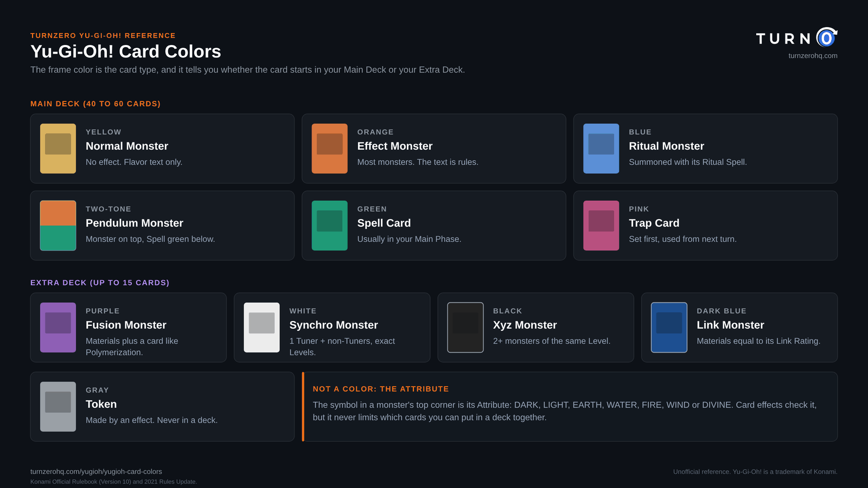Click the dark blue Link Monster icon
Viewport: 868px width, 488px height.
coord(669,328)
